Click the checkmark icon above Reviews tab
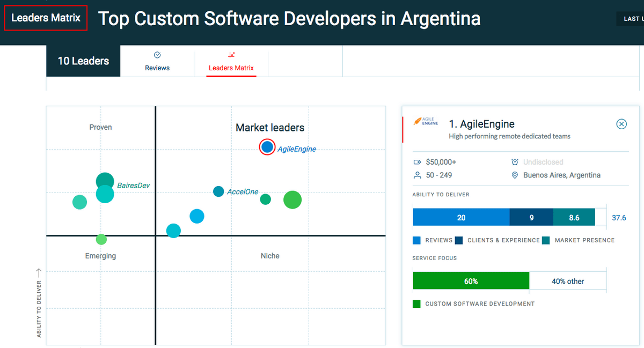The image size is (644, 348). (x=157, y=55)
